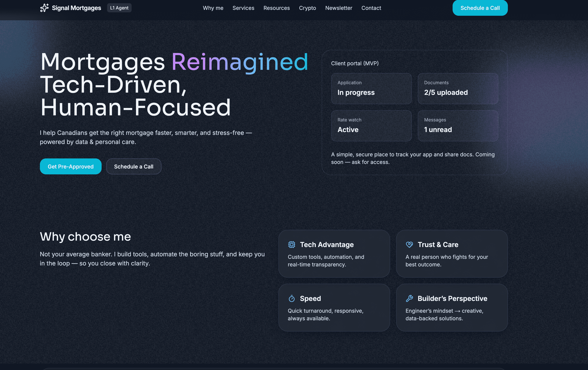Open the Why me nav link
This screenshot has height=370, width=588.
[213, 8]
